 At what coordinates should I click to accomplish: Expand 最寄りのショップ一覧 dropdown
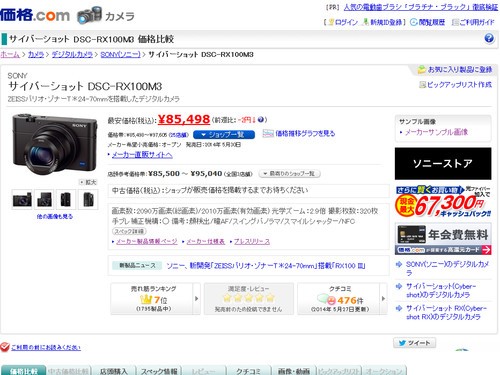pos(290,174)
